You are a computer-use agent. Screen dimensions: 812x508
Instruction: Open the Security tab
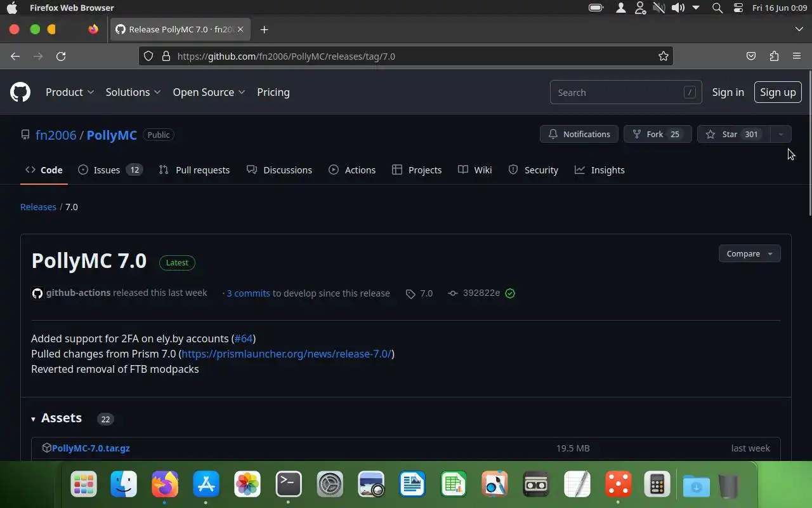534,170
